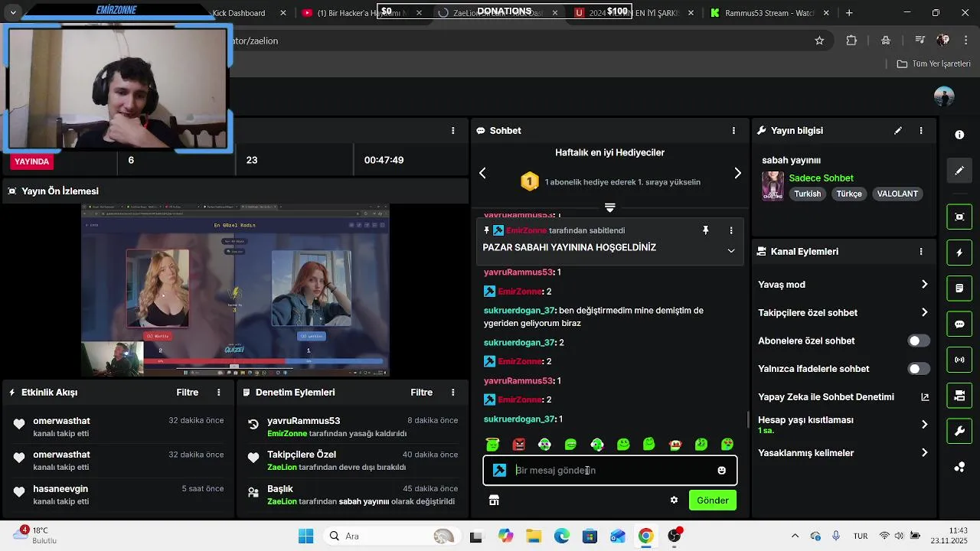
Task: Expand the pinned message chevron
Action: pos(731,251)
